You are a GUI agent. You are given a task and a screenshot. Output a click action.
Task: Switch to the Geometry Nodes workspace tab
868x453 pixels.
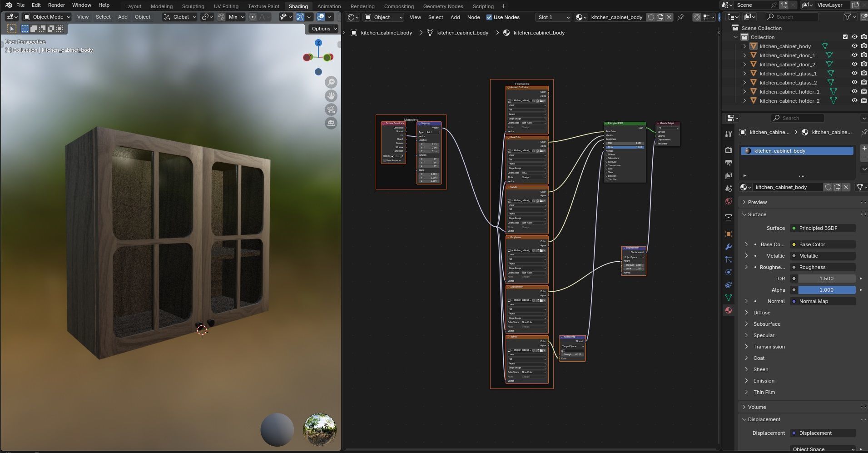(443, 6)
